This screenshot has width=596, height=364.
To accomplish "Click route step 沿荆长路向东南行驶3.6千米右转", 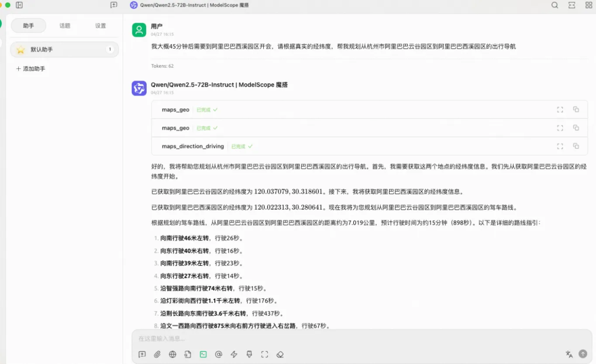I will pos(203,313).
